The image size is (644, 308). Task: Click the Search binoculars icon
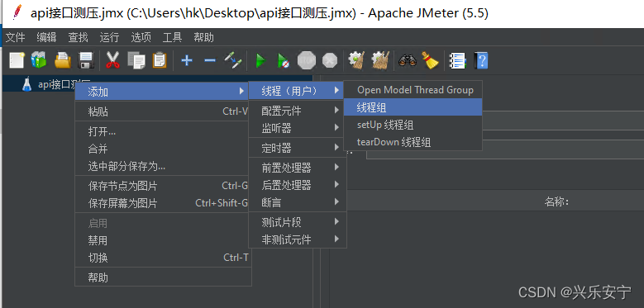pos(407,61)
